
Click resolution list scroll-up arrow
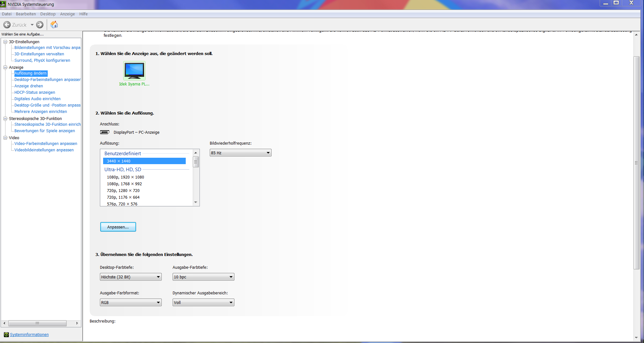pyautogui.click(x=196, y=153)
